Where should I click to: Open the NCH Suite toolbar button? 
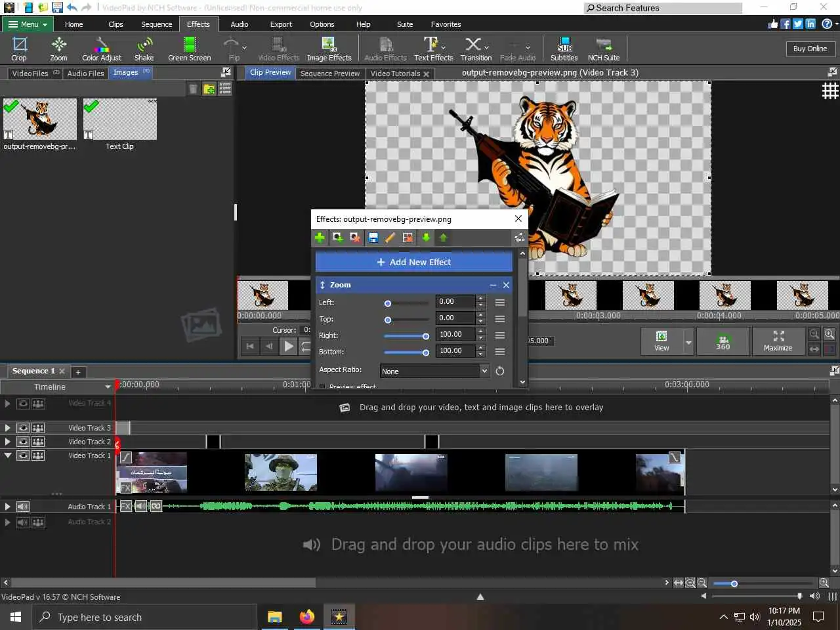click(604, 49)
